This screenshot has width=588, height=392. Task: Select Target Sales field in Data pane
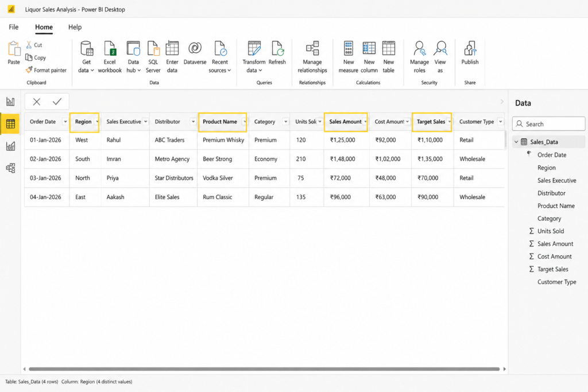tap(553, 269)
